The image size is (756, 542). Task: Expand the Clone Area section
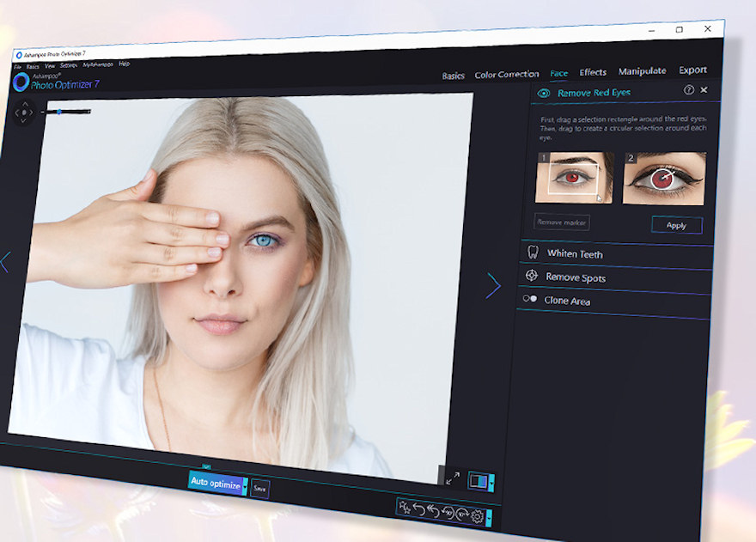[567, 301]
